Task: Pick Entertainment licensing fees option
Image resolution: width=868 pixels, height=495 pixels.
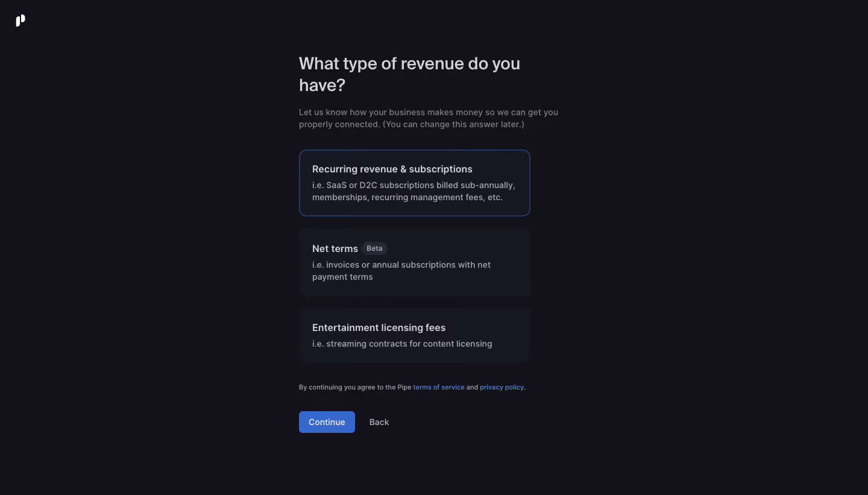Action: coord(415,335)
